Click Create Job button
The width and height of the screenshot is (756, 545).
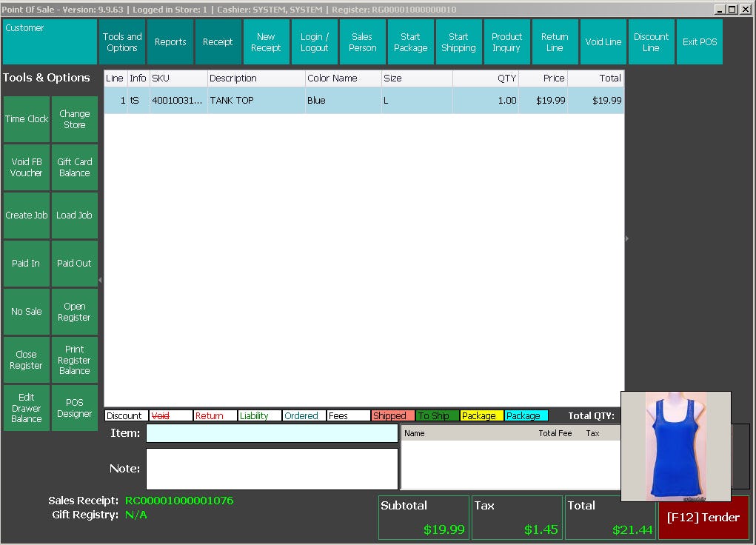(27, 215)
